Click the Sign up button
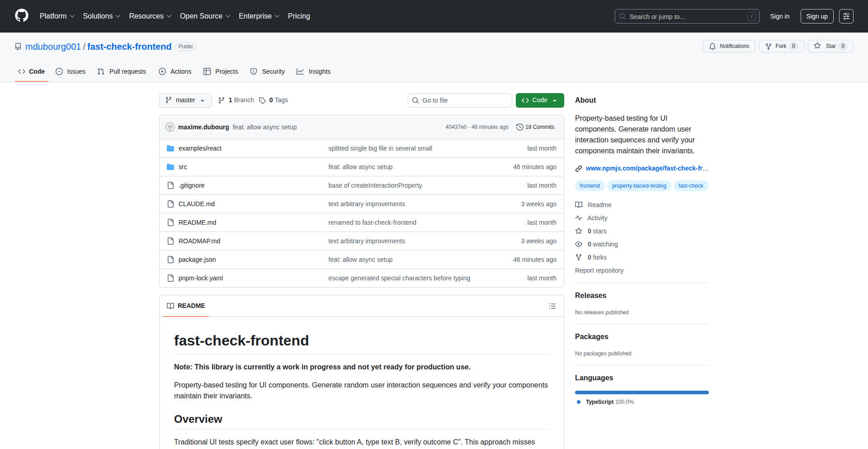The image size is (868, 449). pyautogui.click(x=816, y=16)
